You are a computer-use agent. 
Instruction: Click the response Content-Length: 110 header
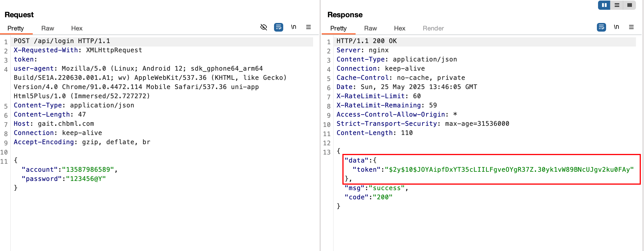pos(375,133)
